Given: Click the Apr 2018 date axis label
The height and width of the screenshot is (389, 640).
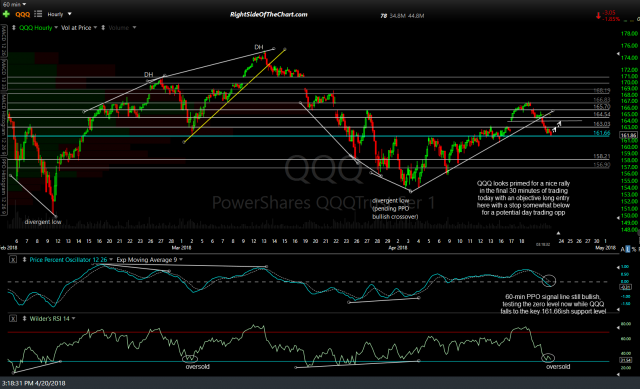Looking at the screenshot, I should [398, 248].
